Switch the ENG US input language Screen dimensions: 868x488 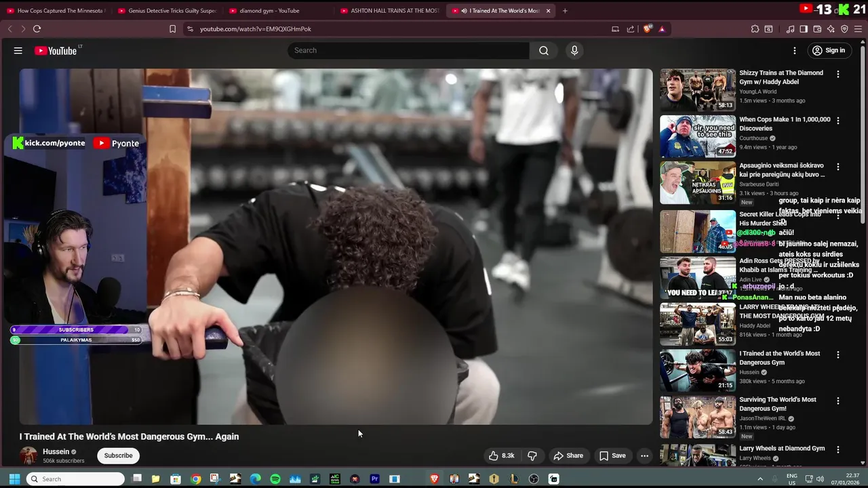click(791, 479)
